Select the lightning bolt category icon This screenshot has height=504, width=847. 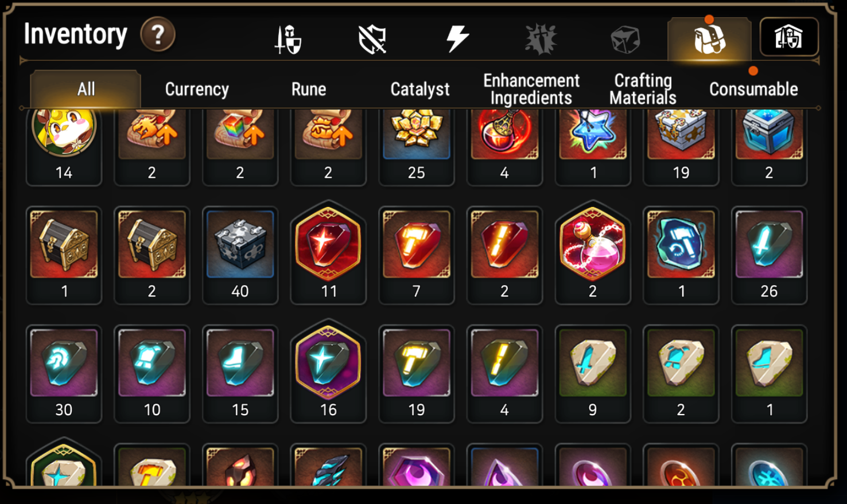click(x=457, y=39)
